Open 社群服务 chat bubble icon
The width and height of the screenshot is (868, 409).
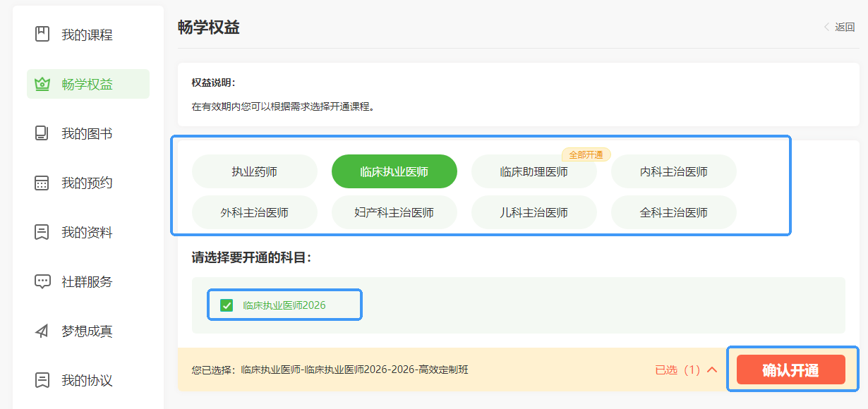click(x=42, y=281)
